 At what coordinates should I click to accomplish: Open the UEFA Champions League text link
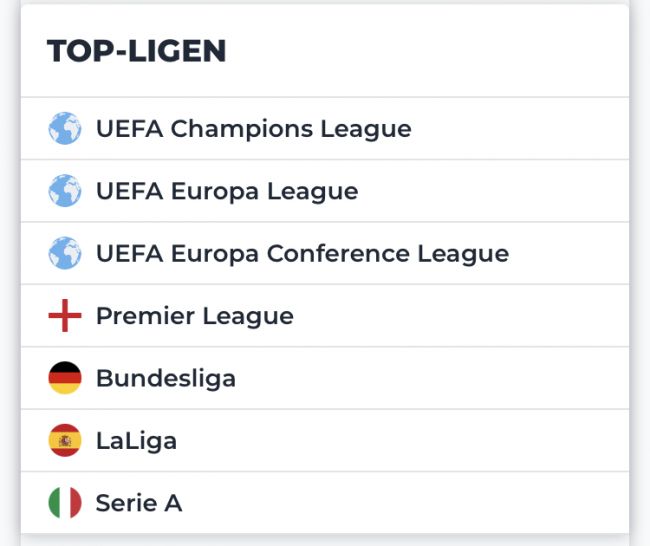(x=253, y=129)
